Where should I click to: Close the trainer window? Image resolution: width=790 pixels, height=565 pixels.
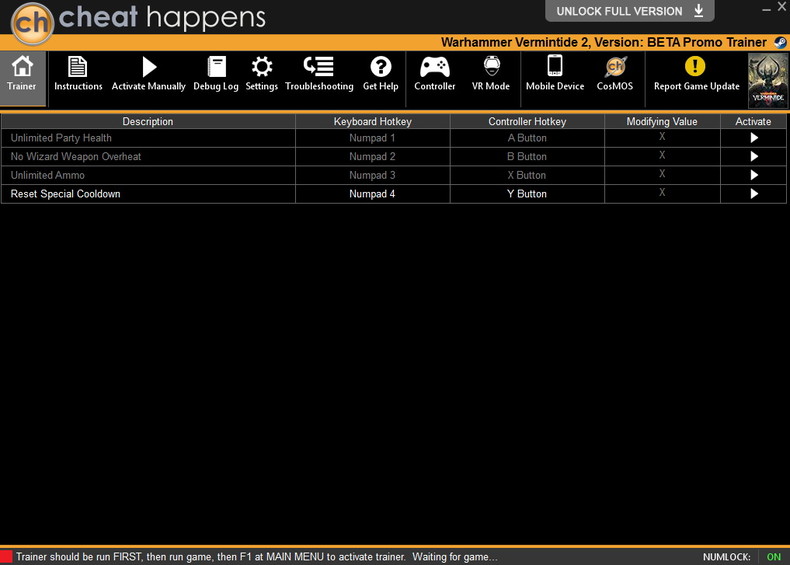tap(782, 7)
